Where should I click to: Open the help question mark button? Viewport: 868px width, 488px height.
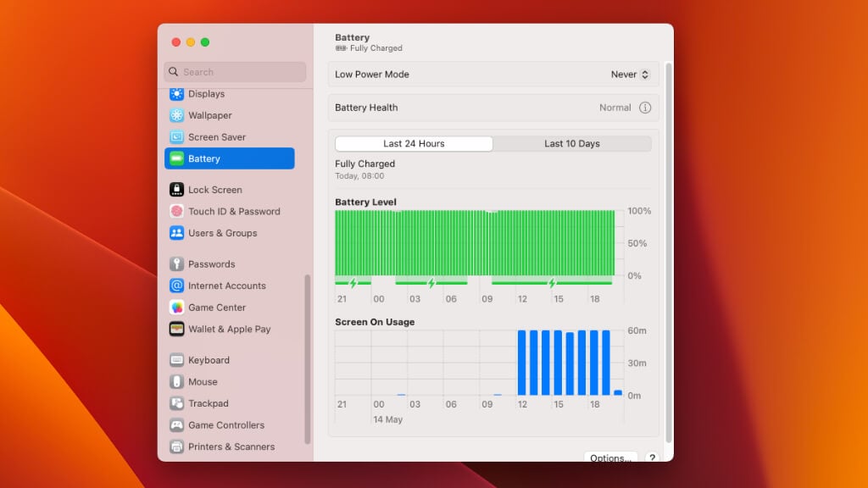coord(652,457)
